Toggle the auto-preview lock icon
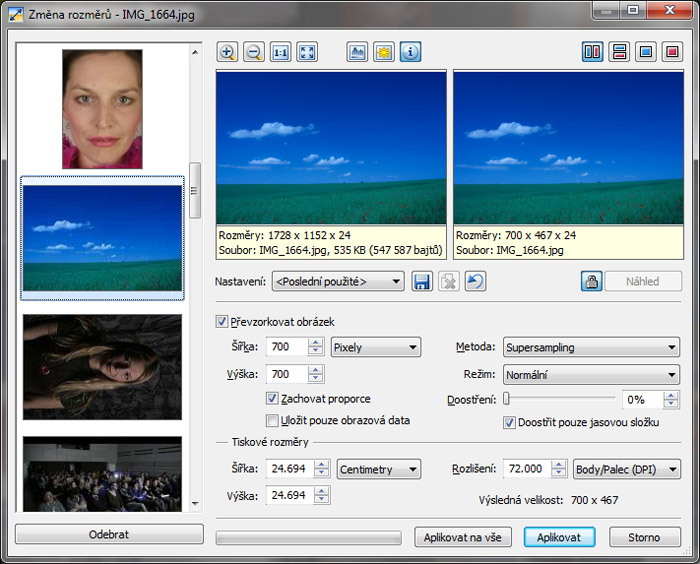 coord(591,282)
